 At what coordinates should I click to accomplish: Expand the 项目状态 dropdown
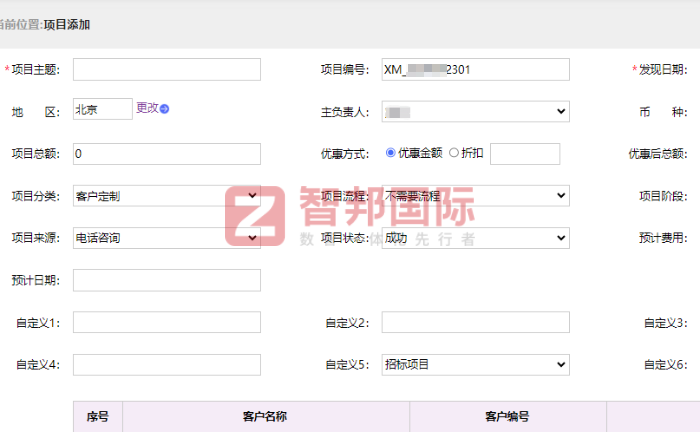point(475,237)
